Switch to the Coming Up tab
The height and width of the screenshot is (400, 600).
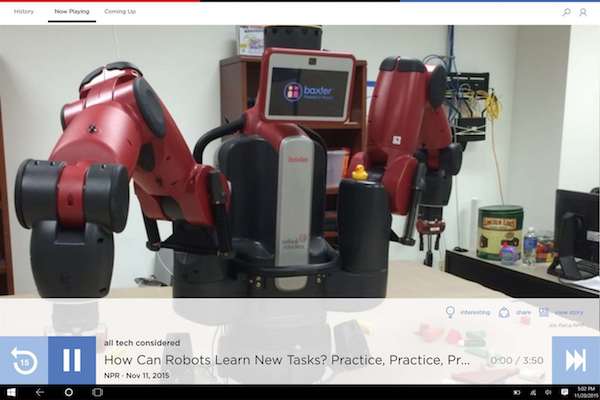[x=120, y=11]
